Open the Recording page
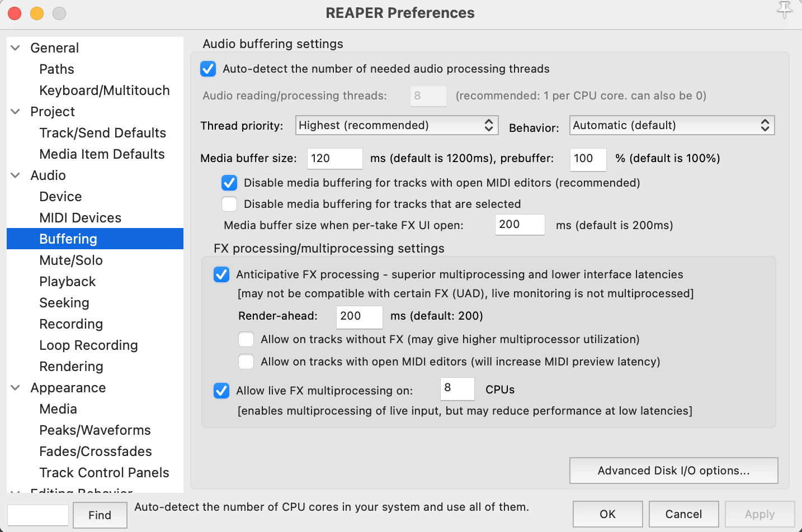Viewport: 802px width, 532px height. coord(71,324)
